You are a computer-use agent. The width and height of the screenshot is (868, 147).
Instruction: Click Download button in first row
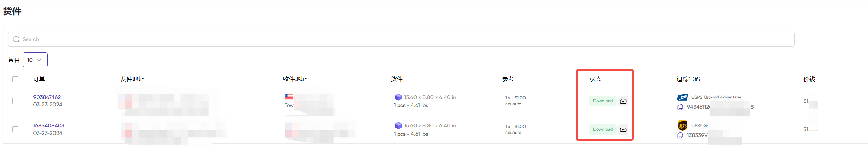coord(603,101)
